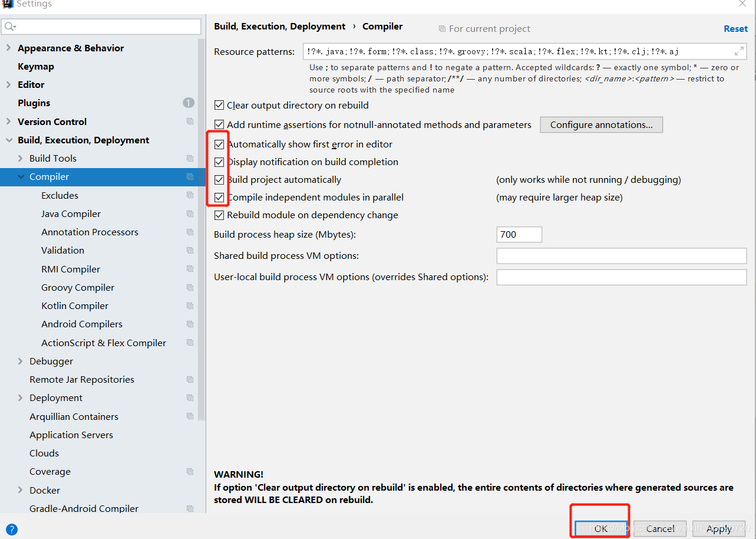756x539 pixels.
Task: Click project-level icon beside Version Control
Action: point(190,121)
